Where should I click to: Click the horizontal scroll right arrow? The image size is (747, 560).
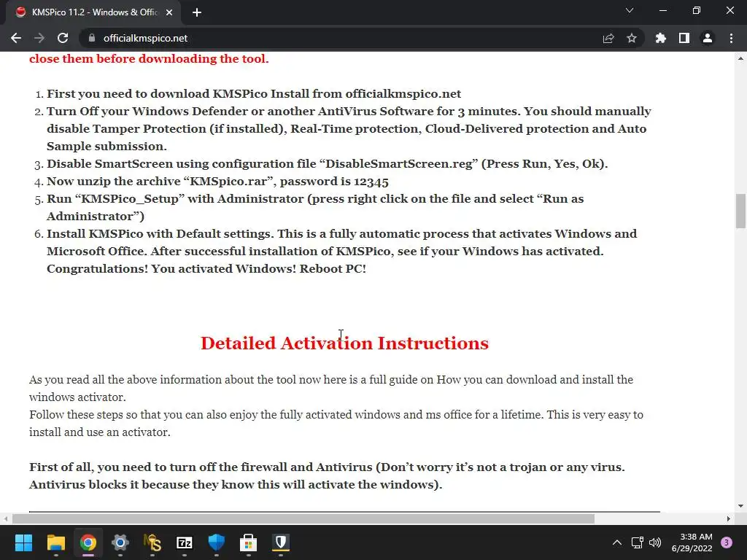(729, 518)
